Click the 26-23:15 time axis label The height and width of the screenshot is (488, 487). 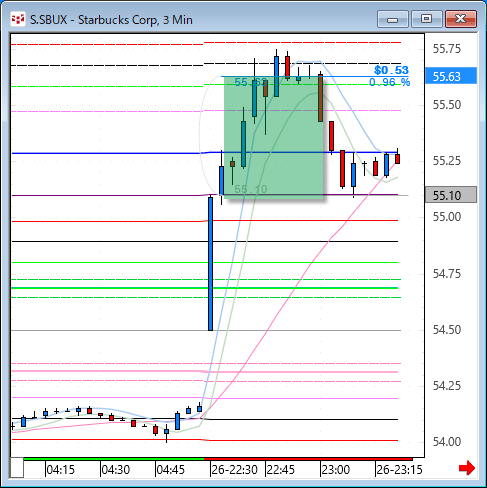click(399, 470)
